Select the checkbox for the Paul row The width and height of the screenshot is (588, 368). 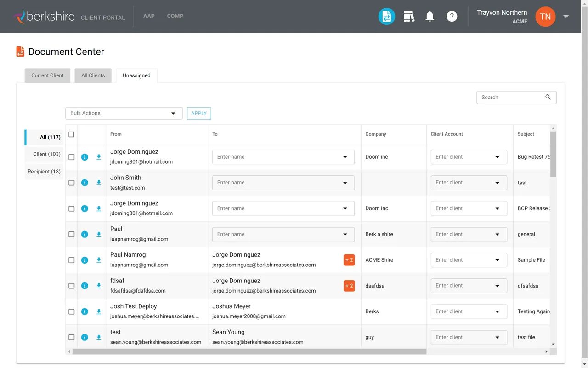[x=71, y=234]
